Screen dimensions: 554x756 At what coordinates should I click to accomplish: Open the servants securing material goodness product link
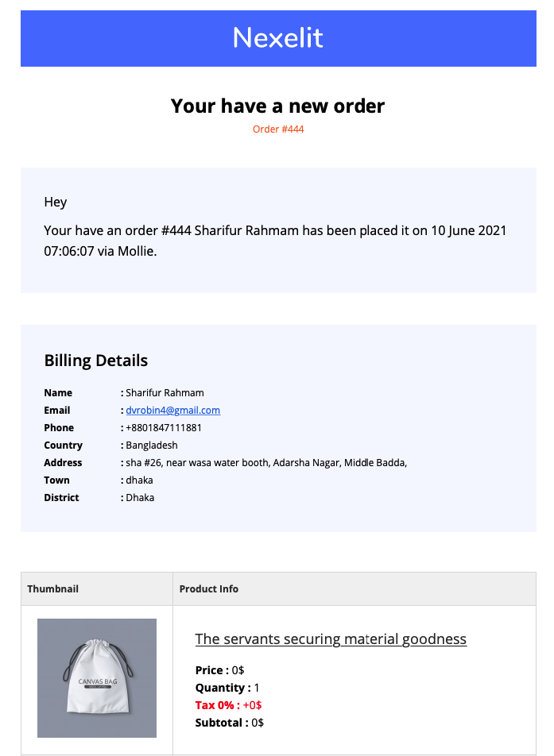[331, 638]
